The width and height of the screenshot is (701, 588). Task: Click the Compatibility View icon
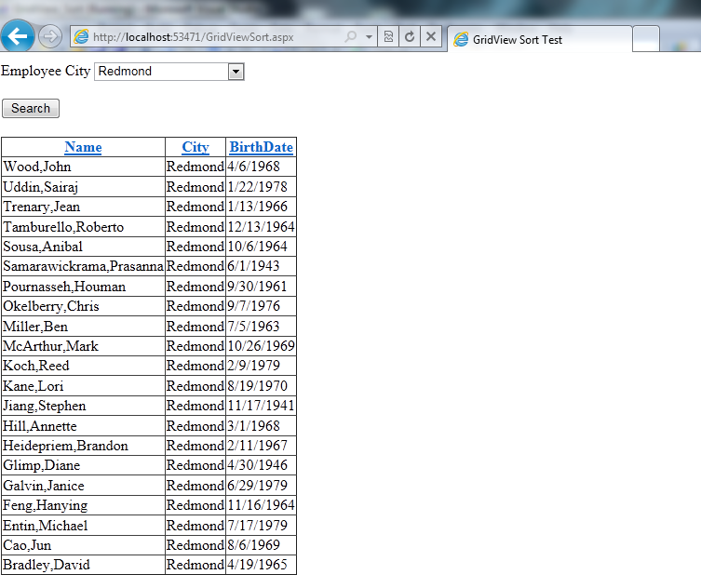388,37
